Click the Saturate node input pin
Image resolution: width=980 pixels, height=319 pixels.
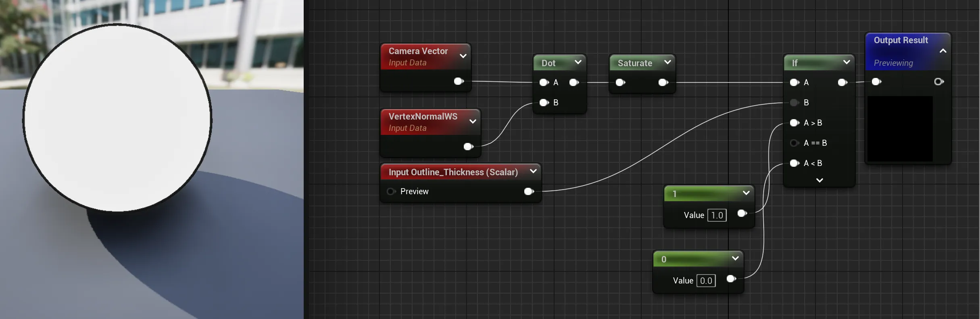620,82
